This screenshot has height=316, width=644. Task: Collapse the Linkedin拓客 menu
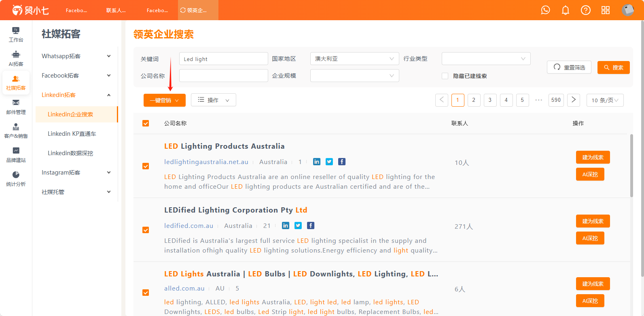point(76,95)
